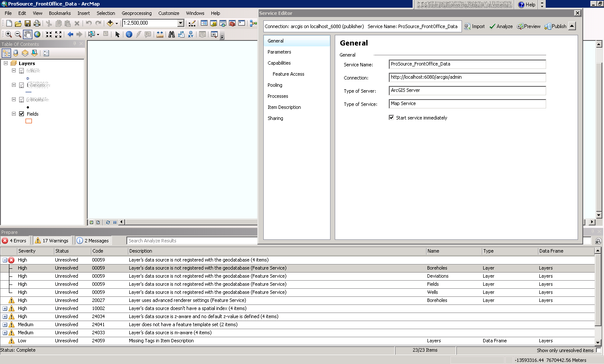Toggle Boreholes layer checkbox
Image resolution: width=604 pixels, height=364 pixels.
click(22, 100)
